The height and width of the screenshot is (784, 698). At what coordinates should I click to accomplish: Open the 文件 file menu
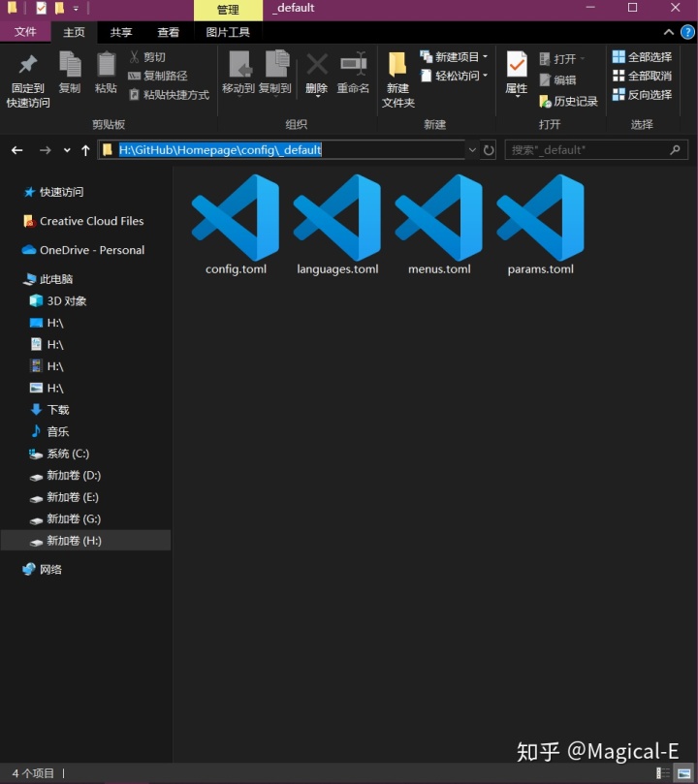pyautogui.click(x=25, y=32)
